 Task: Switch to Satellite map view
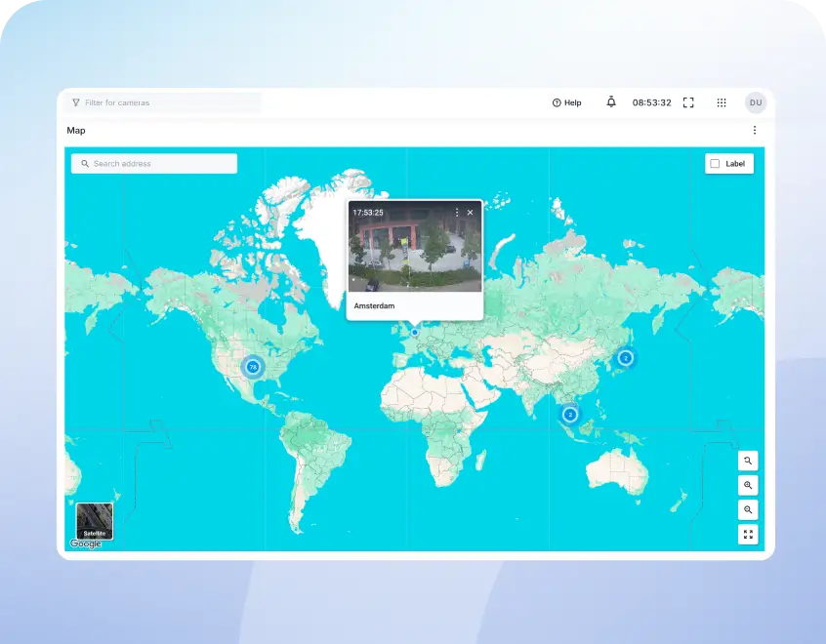point(95,521)
